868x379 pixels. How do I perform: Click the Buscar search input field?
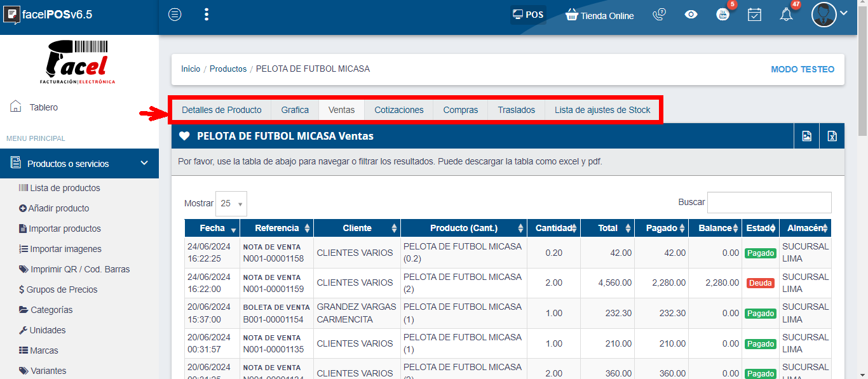coord(769,203)
